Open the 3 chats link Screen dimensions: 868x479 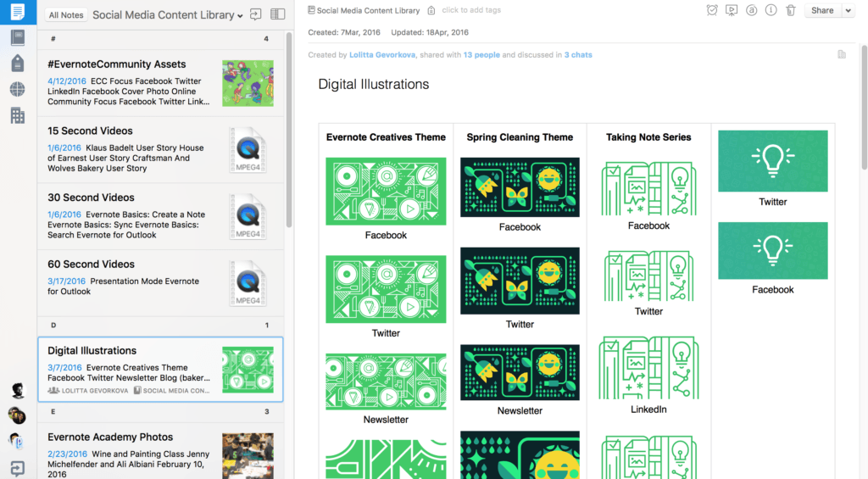pos(578,55)
